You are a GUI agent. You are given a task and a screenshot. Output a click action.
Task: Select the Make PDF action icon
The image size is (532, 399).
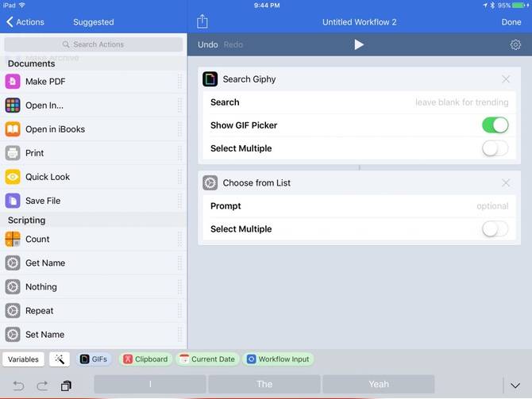click(x=13, y=82)
